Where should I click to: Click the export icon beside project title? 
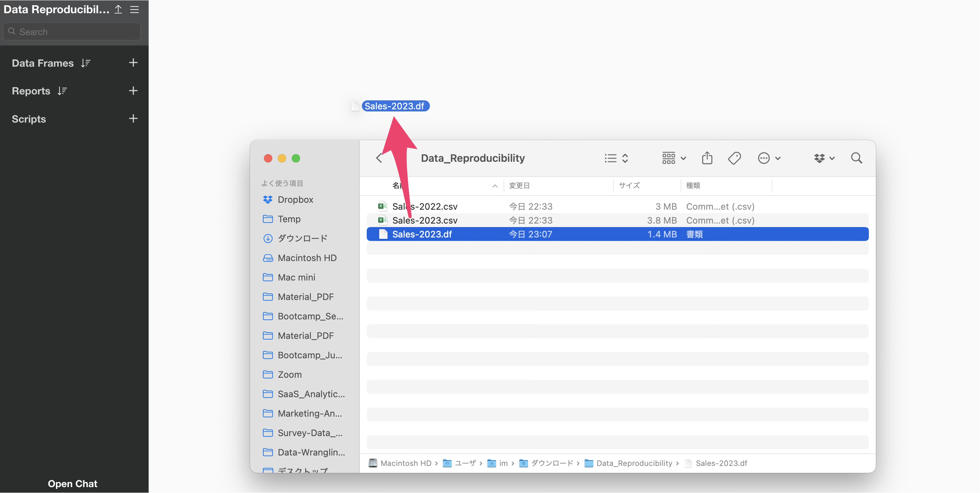click(x=118, y=9)
